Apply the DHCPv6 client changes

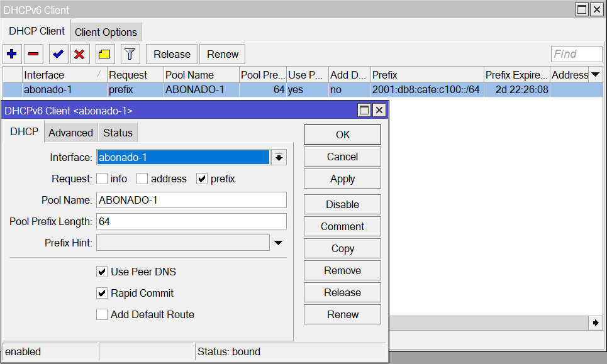[342, 179]
